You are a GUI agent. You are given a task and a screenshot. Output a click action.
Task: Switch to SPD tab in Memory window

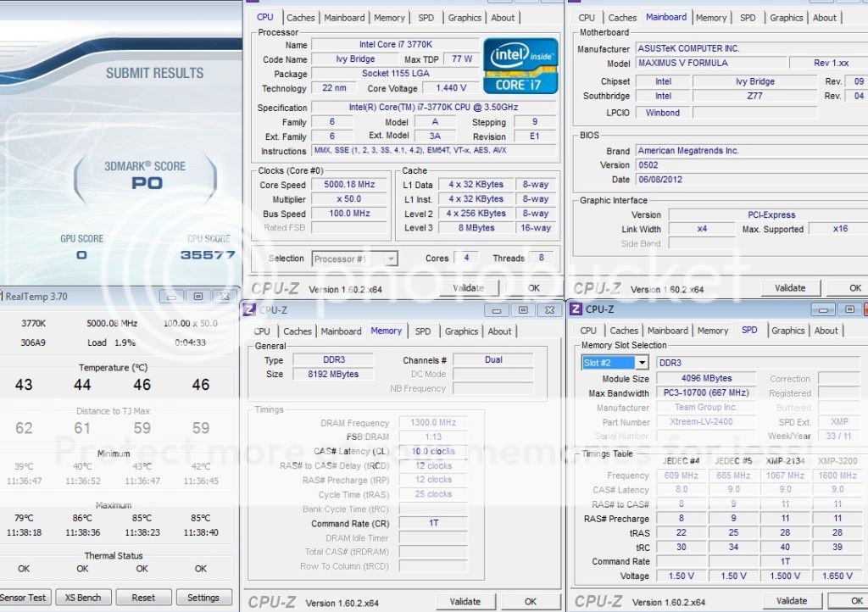click(x=422, y=331)
